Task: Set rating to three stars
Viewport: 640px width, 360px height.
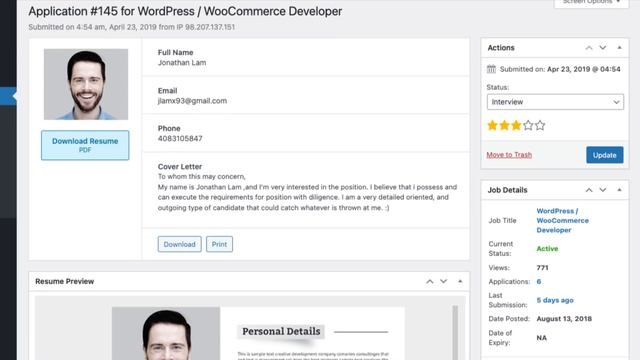Action: 516,125
